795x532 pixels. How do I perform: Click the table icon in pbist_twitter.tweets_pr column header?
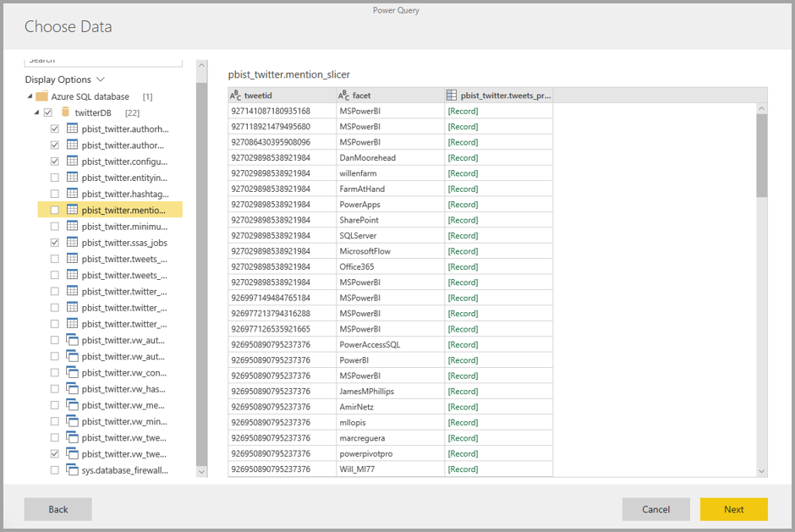click(451, 95)
